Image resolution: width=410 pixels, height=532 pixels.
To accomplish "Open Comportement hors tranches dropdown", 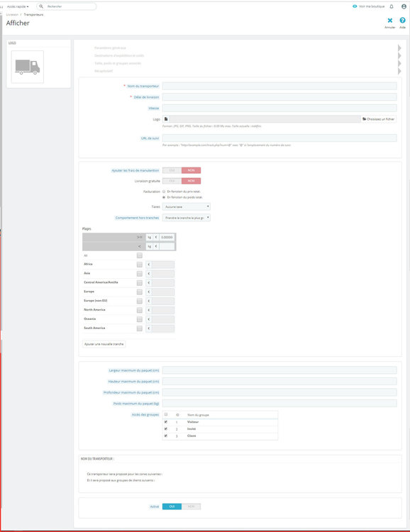I will click(x=187, y=218).
